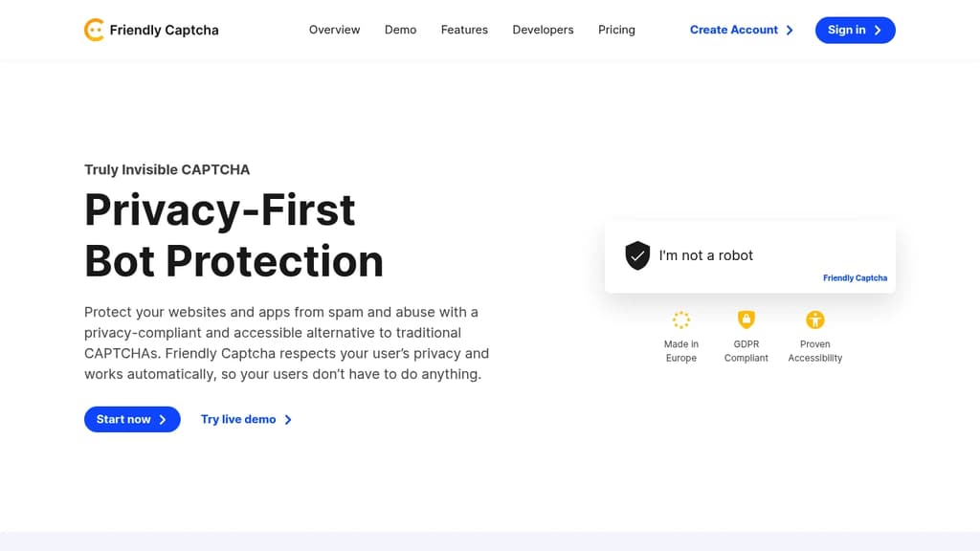This screenshot has height=551, width=980.
Task: Go to the Features navigation item
Action: (464, 30)
